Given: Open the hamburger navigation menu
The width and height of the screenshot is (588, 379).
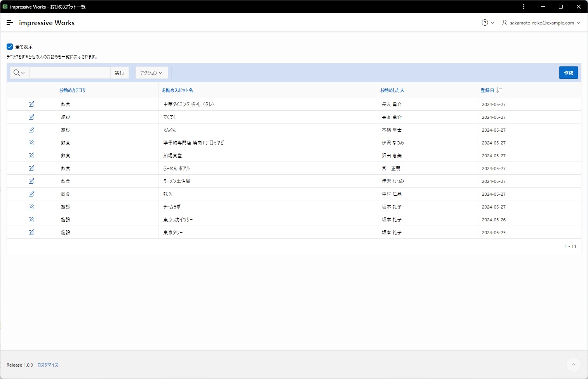Looking at the screenshot, I should coord(10,23).
